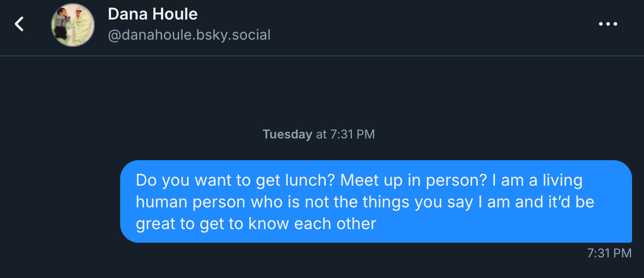Click the Dana Houle display name
Viewport: 644px width, 278px height.
point(152,14)
